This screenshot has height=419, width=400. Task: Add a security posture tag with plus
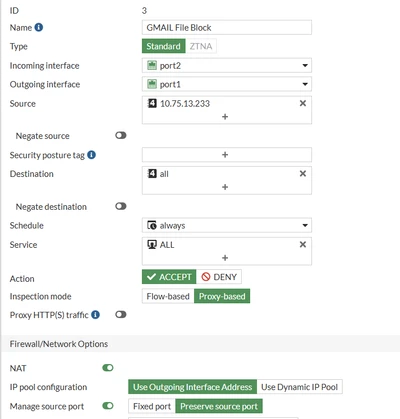pyautogui.click(x=225, y=155)
